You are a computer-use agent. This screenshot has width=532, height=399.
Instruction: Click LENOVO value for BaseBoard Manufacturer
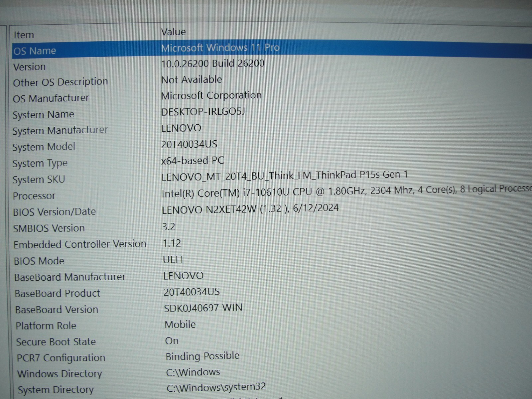(183, 276)
